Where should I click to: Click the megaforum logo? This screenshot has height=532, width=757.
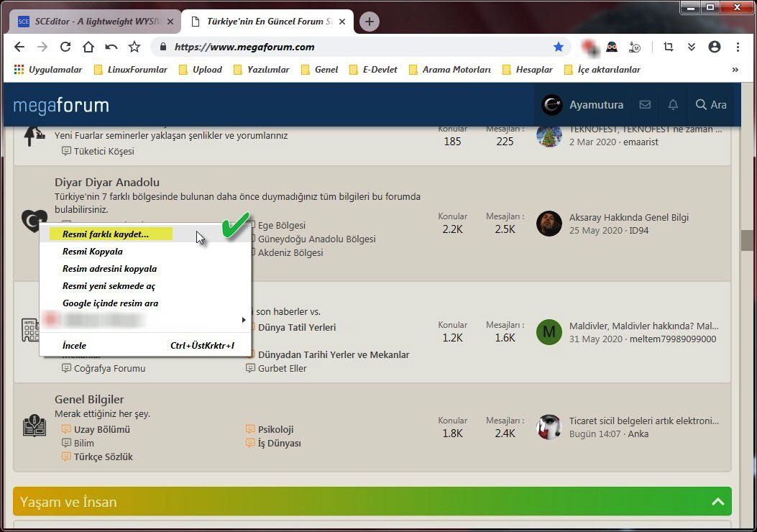61,105
